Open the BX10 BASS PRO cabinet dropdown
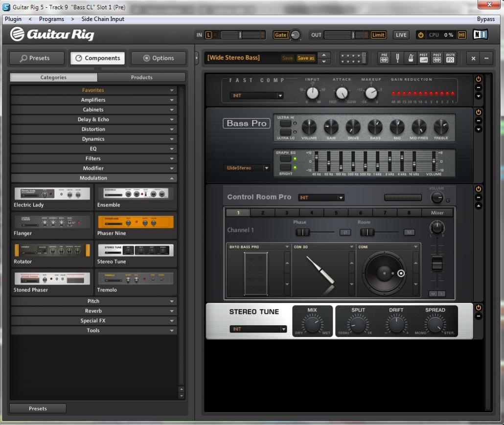The image size is (504, 425). point(259,247)
